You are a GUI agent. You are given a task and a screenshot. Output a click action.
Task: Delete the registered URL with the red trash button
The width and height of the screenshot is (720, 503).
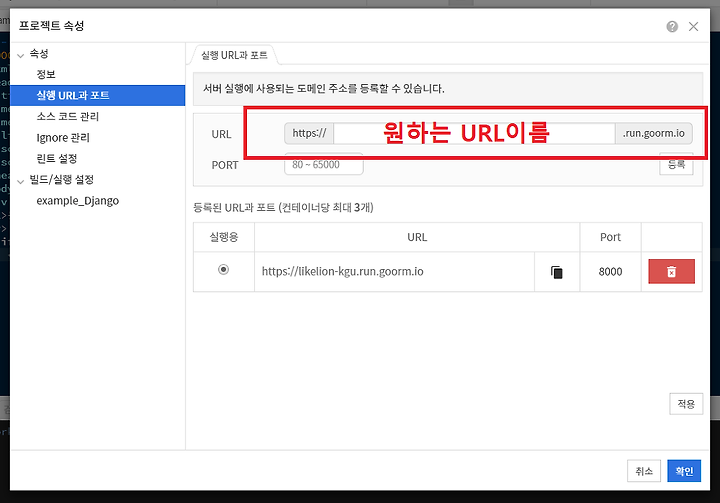(671, 271)
